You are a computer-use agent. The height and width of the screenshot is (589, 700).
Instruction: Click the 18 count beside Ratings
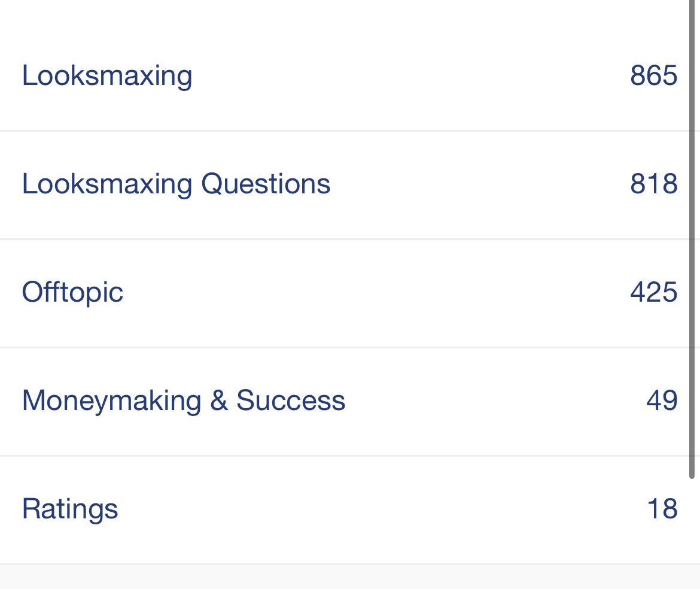pos(662,509)
